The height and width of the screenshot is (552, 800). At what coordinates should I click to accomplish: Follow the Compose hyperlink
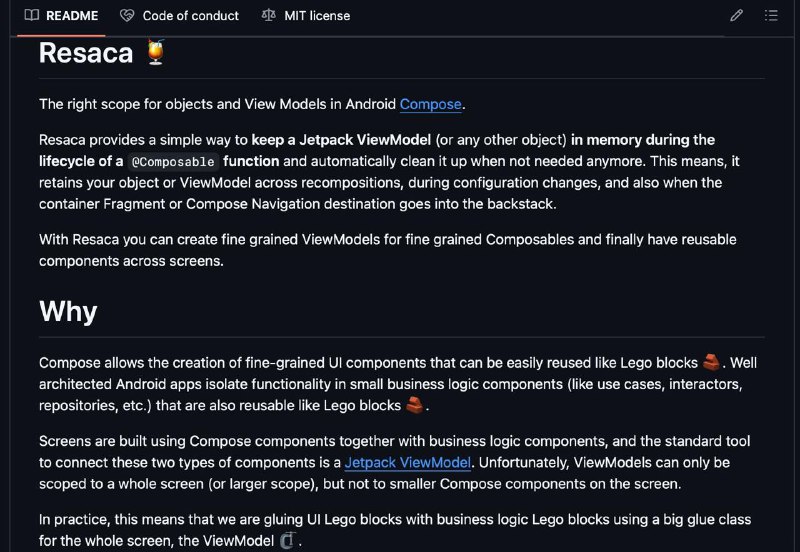point(431,104)
